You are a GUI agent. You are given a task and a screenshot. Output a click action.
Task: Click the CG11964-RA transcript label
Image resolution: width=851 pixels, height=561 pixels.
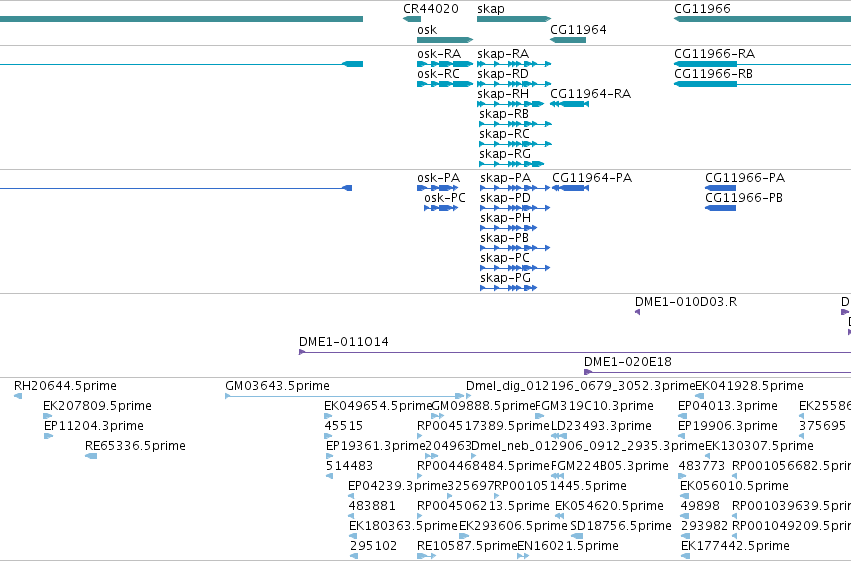coord(590,94)
